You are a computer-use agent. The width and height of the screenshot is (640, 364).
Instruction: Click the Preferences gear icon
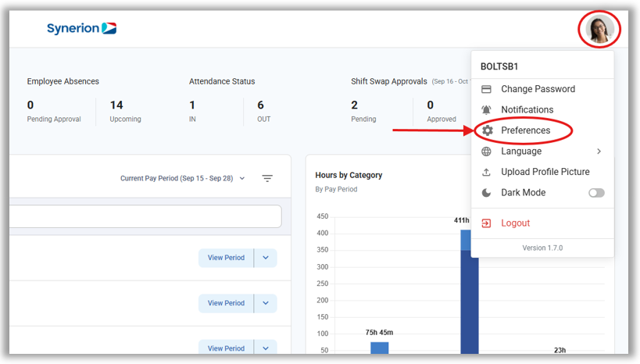[487, 130]
